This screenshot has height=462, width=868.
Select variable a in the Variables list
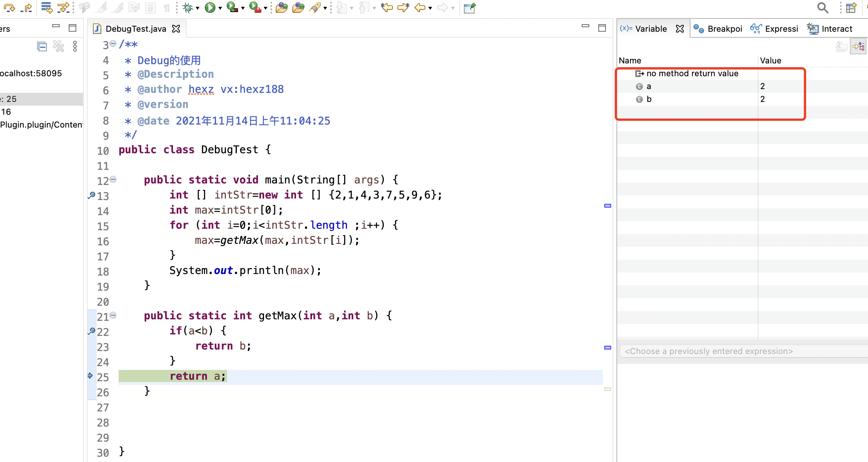point(649,86)
